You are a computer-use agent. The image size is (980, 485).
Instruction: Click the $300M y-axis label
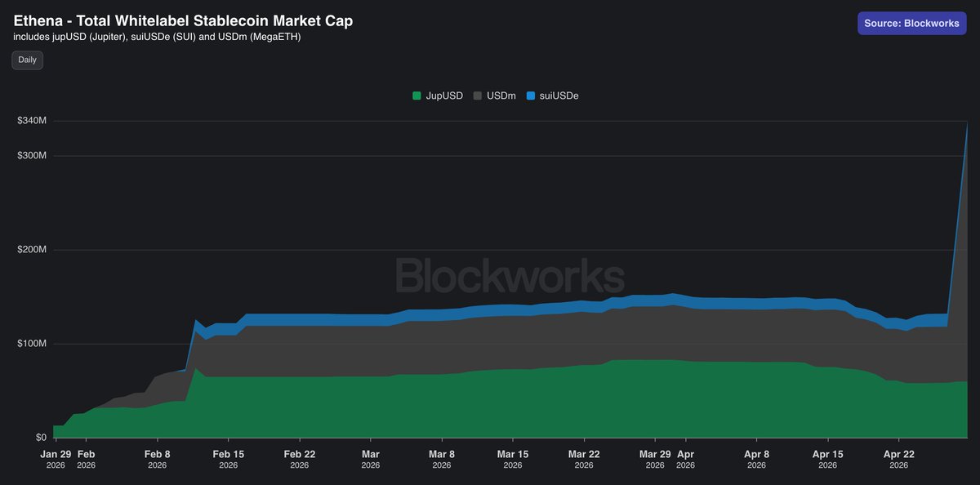(32, 155)
